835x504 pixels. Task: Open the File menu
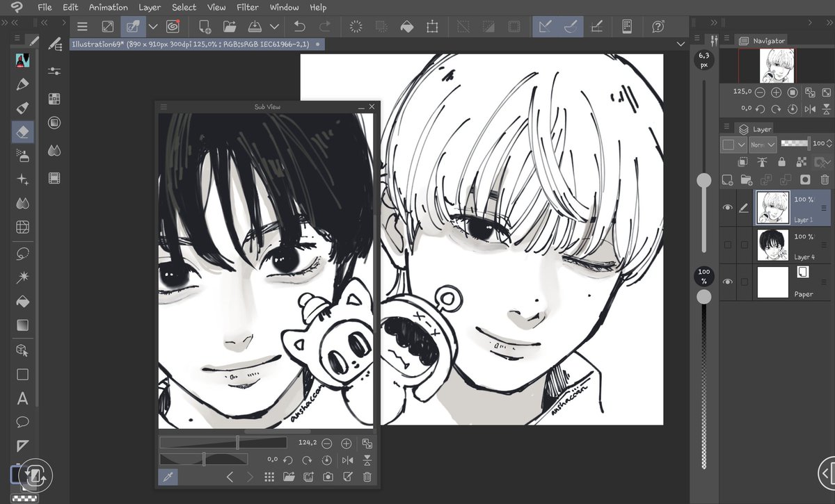point(45,7)
